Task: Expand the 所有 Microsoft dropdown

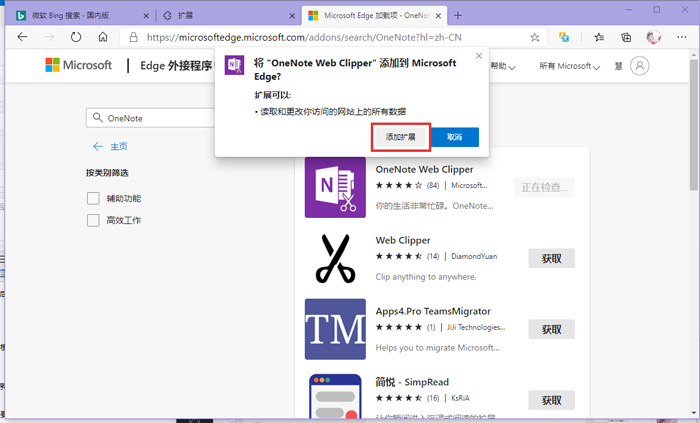Action: pos(569,66)
